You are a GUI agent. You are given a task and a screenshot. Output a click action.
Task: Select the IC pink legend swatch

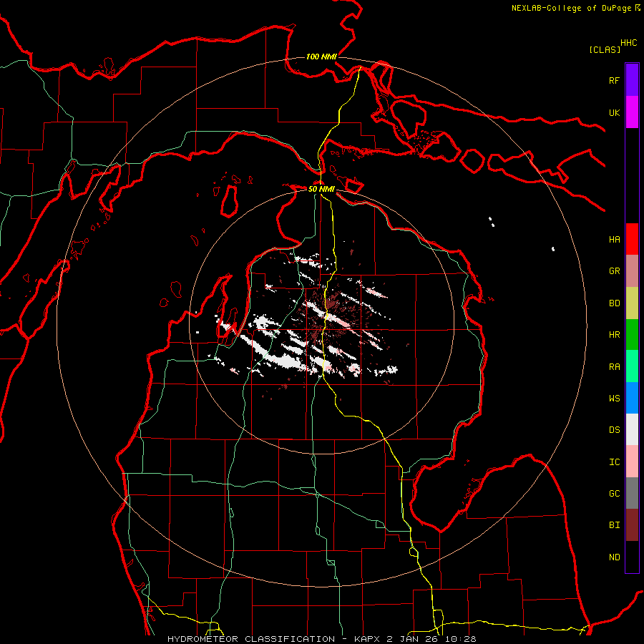coord(632,462)
